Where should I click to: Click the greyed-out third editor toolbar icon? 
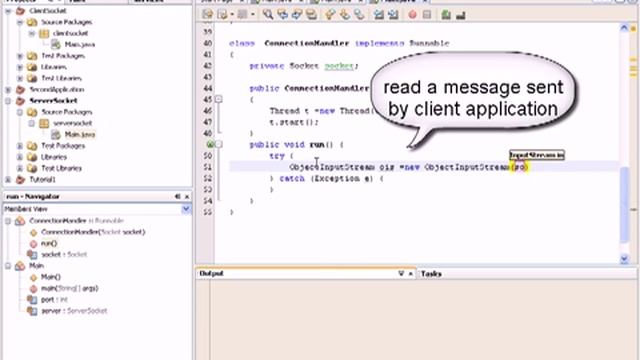point(242,15)
